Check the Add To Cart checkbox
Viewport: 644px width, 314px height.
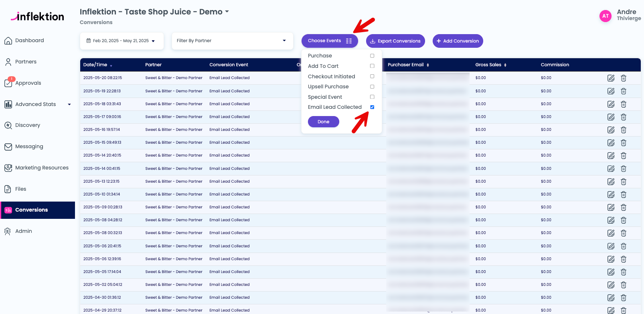[372, 66]
